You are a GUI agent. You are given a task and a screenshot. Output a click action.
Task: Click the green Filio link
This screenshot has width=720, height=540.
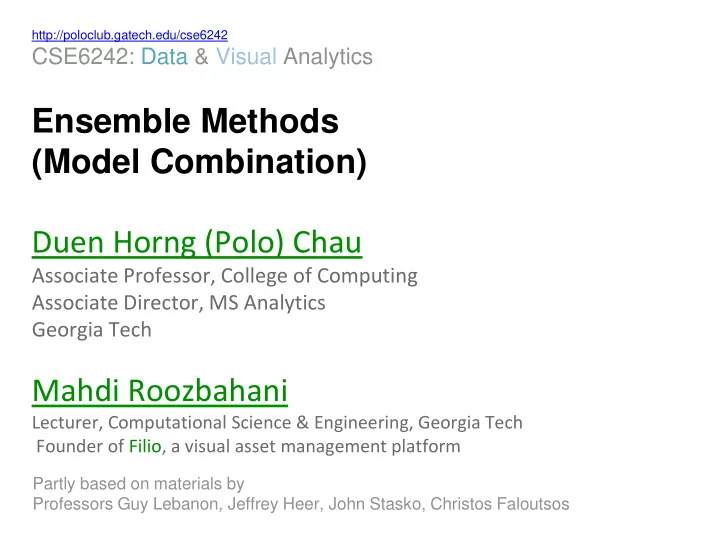pos(145,446)
